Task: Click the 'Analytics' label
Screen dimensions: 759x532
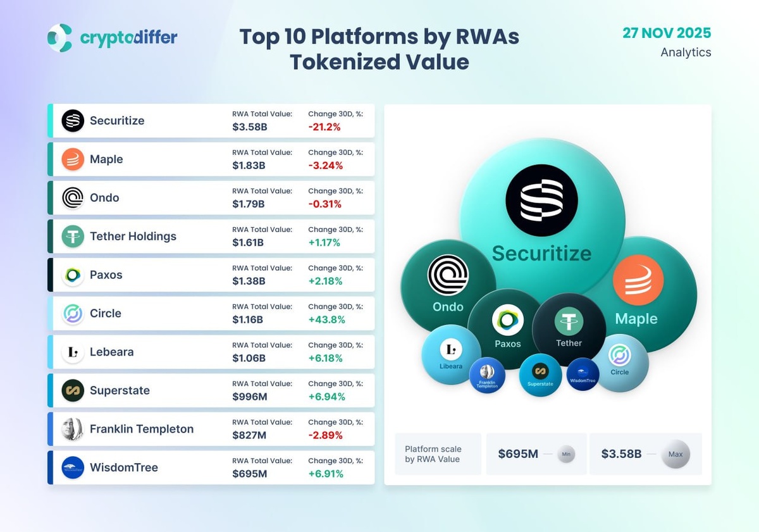Action: pyautogui.click(x=686, y=53)
